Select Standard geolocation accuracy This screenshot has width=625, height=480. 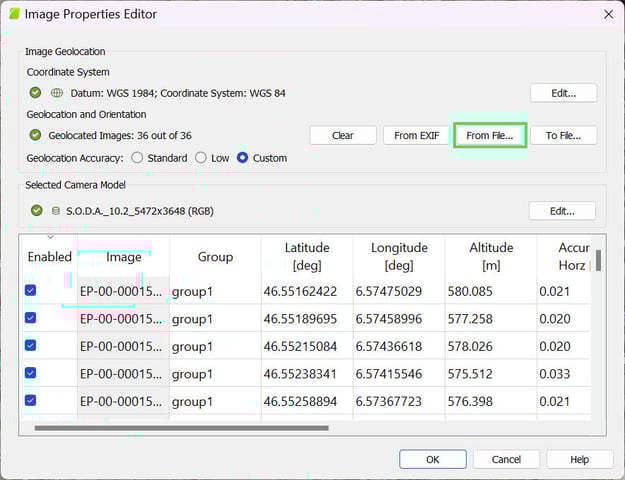137,158
